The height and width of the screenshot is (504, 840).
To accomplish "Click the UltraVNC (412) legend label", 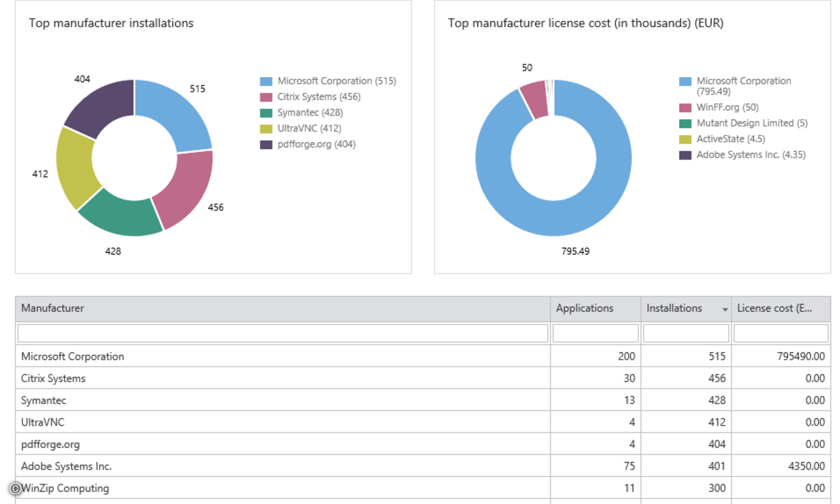I will [309, 129].
